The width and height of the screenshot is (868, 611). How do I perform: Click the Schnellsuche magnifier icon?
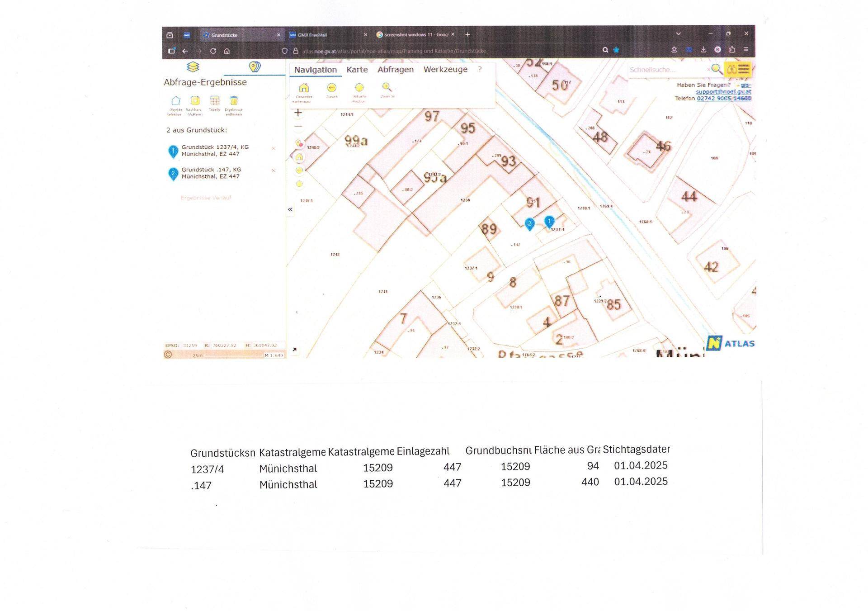point(716,69)
